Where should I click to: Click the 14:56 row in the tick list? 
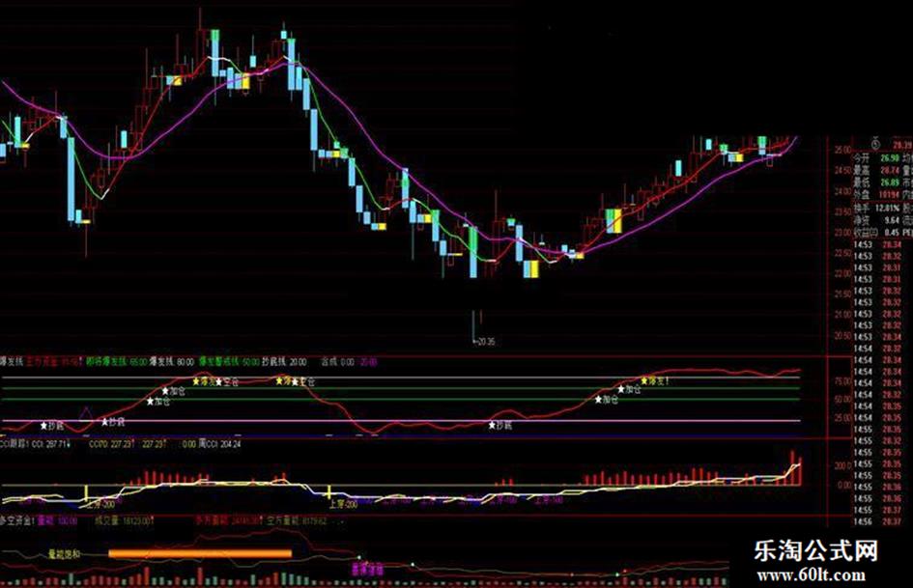[877, 521]
